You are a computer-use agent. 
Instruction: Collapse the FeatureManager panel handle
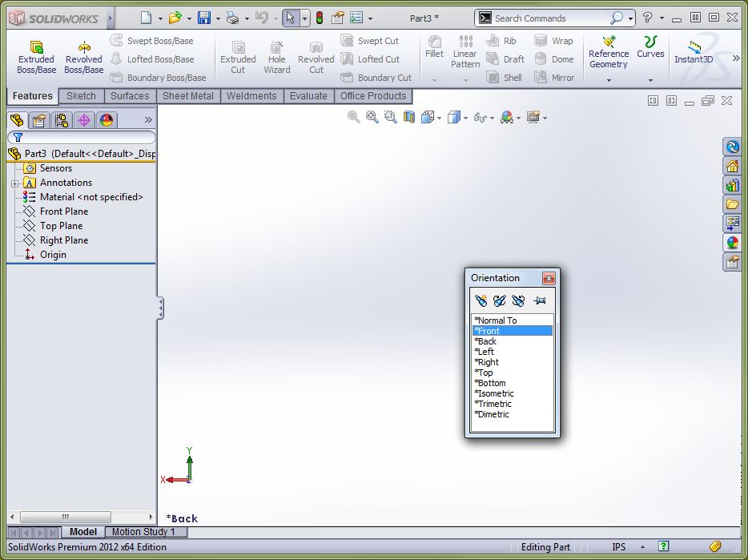pyautogui.click(x=160, y=308)
